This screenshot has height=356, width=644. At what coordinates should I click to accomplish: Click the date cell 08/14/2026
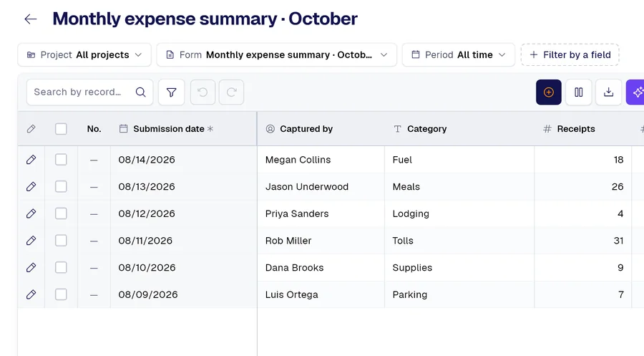coord(184,160)
